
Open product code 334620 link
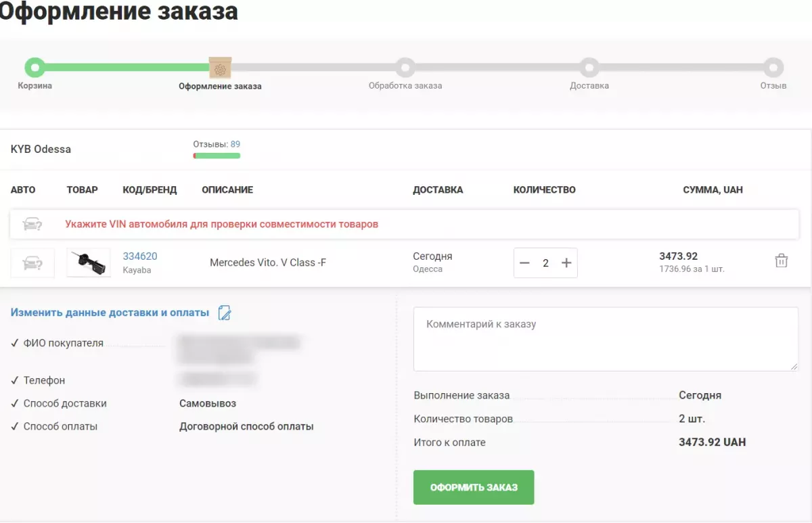tap(140, 256)
